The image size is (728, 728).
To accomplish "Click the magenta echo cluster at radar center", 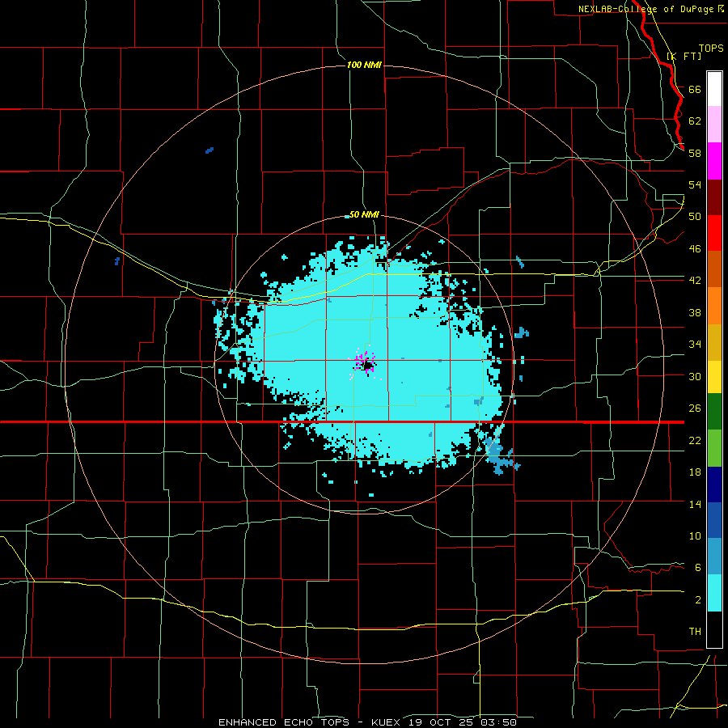I will point(366,362).
